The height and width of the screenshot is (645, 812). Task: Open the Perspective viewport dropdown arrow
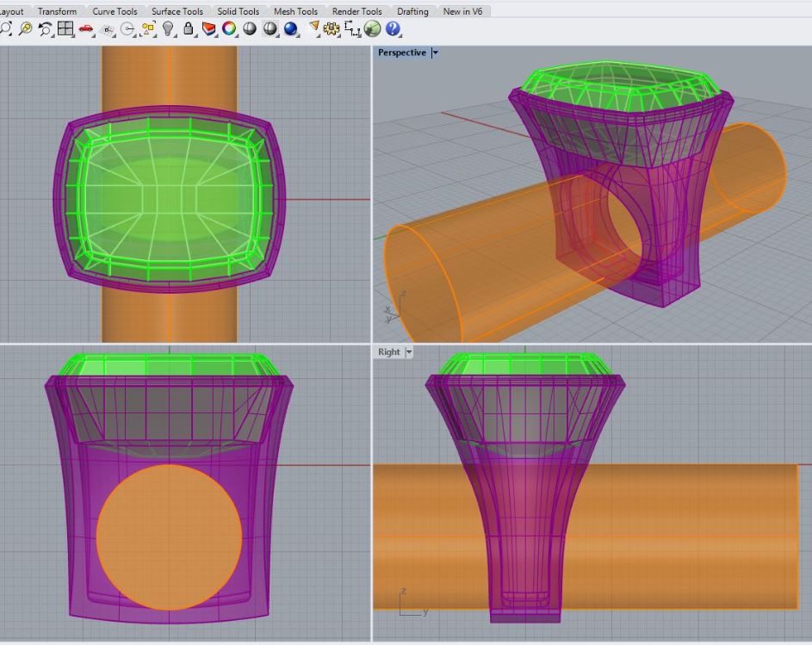click(435, 53)
